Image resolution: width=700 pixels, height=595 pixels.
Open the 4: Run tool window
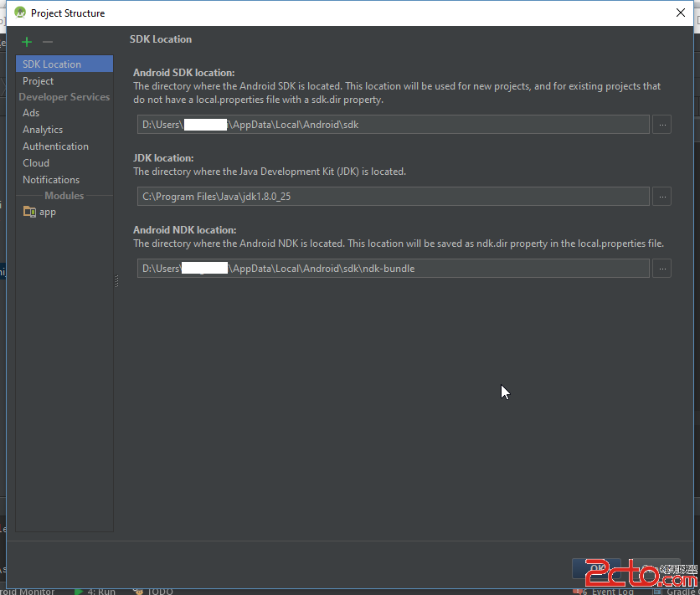pos(95,592)
